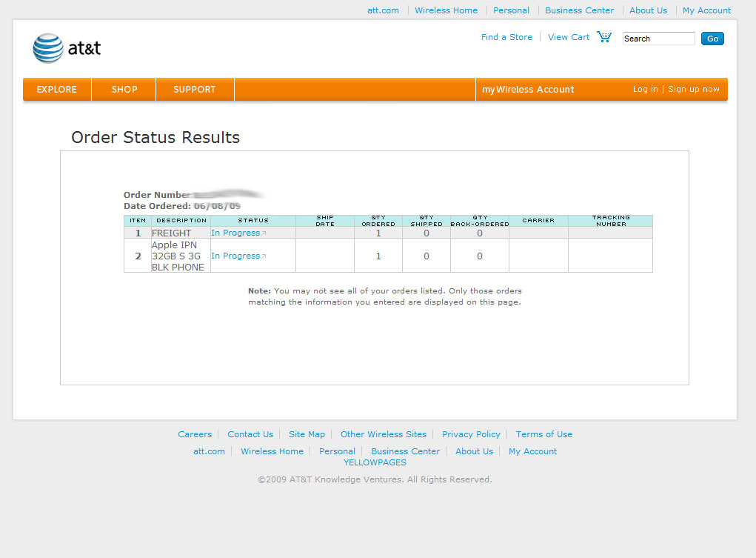Open Personal link in top bar

point(511,10)
